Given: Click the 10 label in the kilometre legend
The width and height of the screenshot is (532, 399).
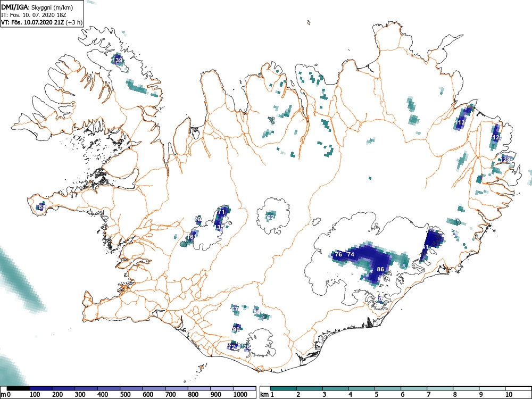Looking at the screenshot, I should click(x=509, y=395).
